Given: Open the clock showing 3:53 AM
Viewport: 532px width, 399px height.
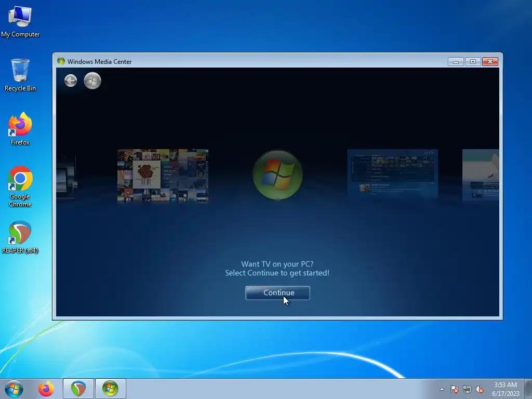Looking at the screenshot, I should pos(506,389).
